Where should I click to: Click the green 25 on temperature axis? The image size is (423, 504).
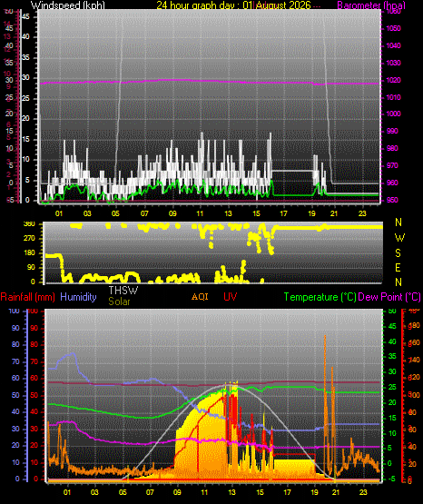pyautogui.click(x=392, y=388)
